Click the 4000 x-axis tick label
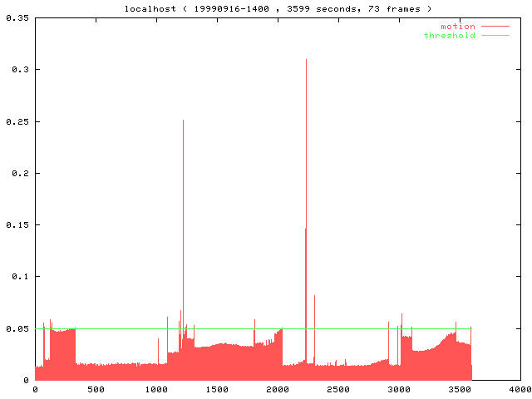 click(520, 389)
